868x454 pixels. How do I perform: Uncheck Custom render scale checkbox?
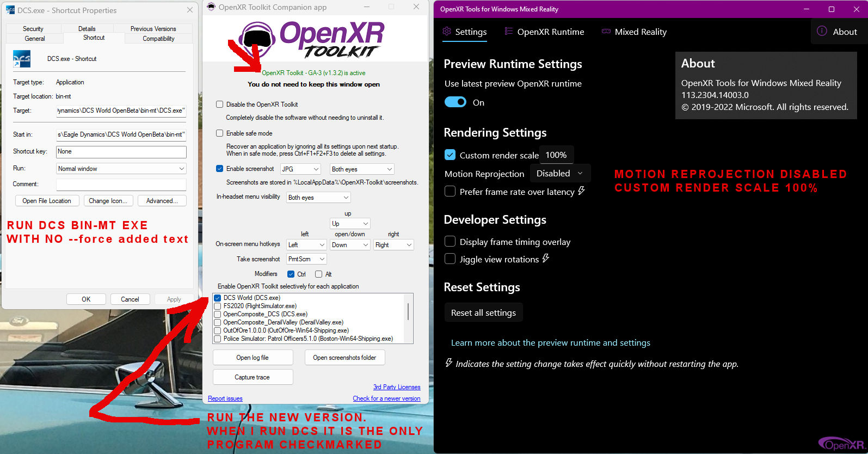[x=450, y=155]
